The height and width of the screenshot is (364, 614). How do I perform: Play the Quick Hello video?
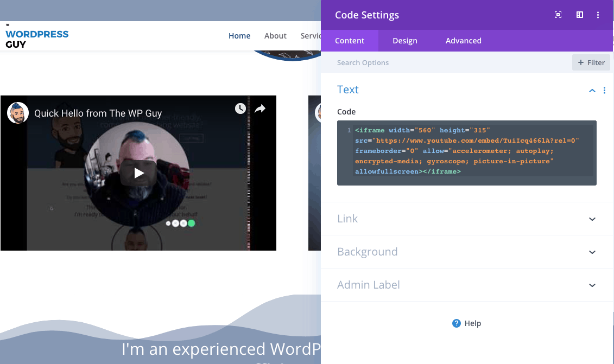[139, 173]
